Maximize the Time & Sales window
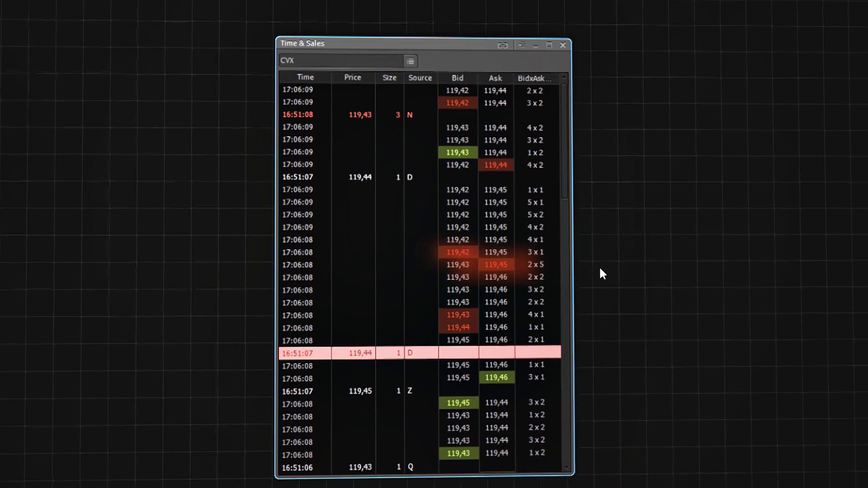 pyautogui.click(x=549, y=45)
